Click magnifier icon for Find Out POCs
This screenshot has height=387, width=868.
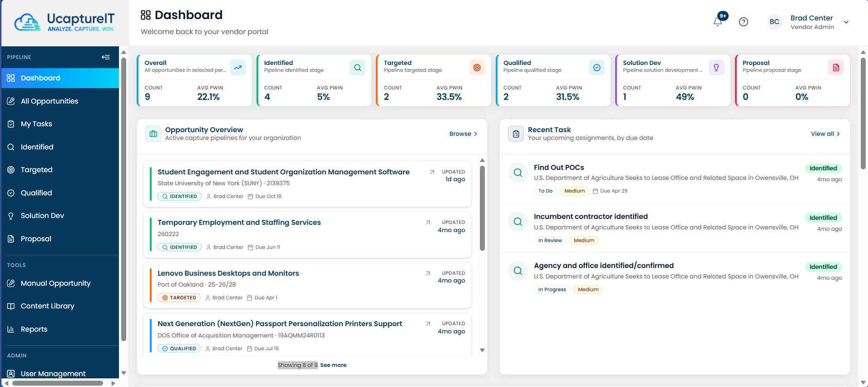(x=518, y=173)
